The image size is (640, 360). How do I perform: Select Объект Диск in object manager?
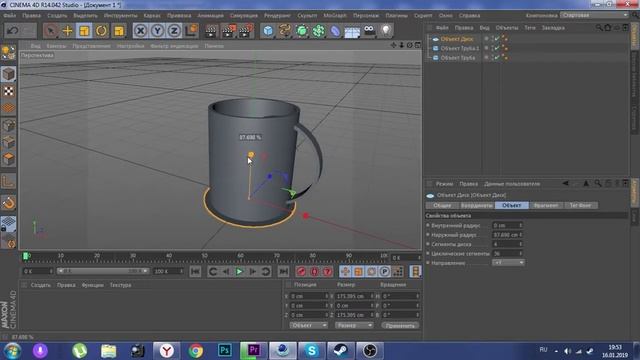457,39
